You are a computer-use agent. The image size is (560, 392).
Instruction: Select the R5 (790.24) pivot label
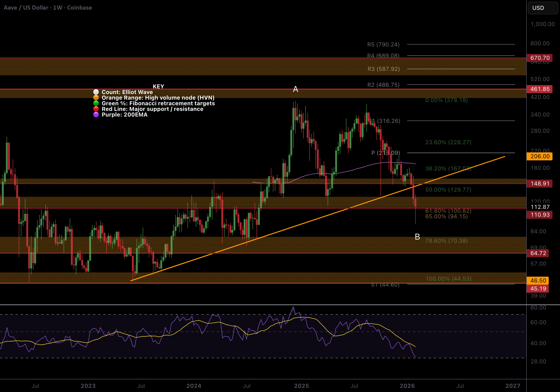[383, 45]
